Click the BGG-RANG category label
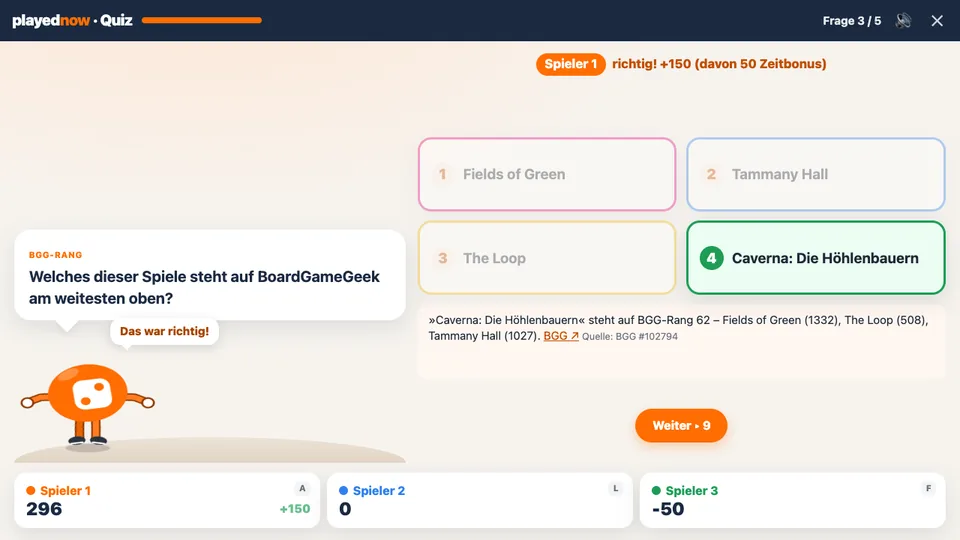The image size is (960, 540). click(x=55, y=255)
